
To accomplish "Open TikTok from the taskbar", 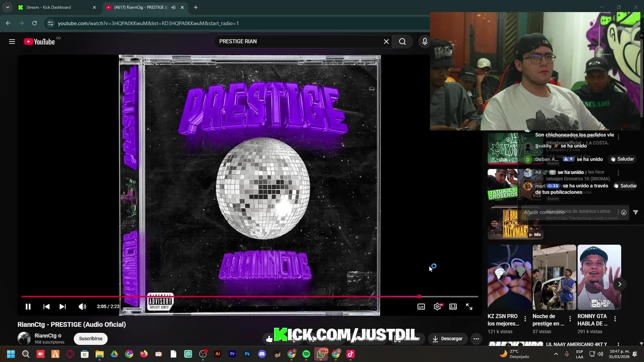I will (351, 354).
